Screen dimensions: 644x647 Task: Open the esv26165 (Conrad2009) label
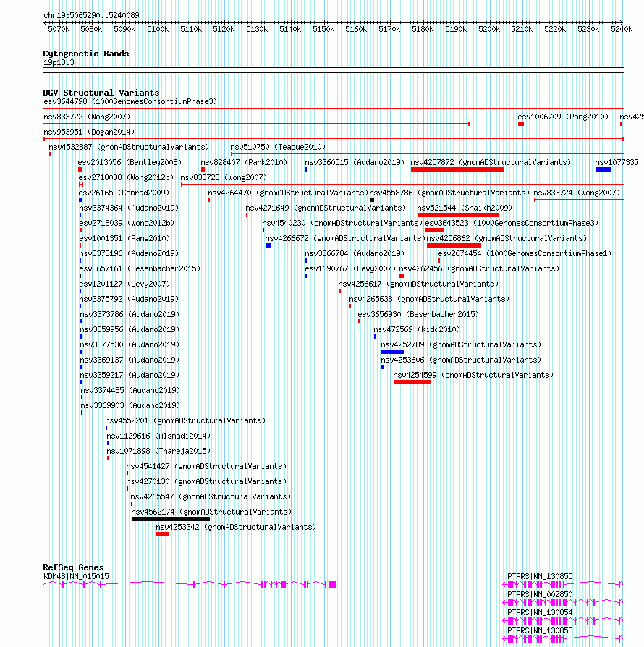124,193
